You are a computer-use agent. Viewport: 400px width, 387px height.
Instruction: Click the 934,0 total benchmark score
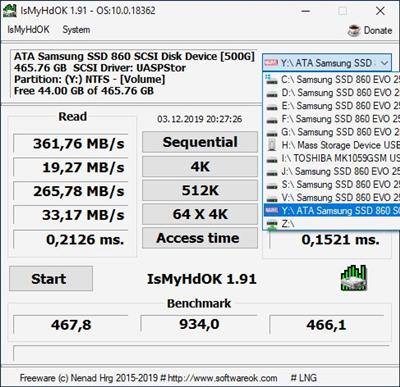click(x=199, y=324)
